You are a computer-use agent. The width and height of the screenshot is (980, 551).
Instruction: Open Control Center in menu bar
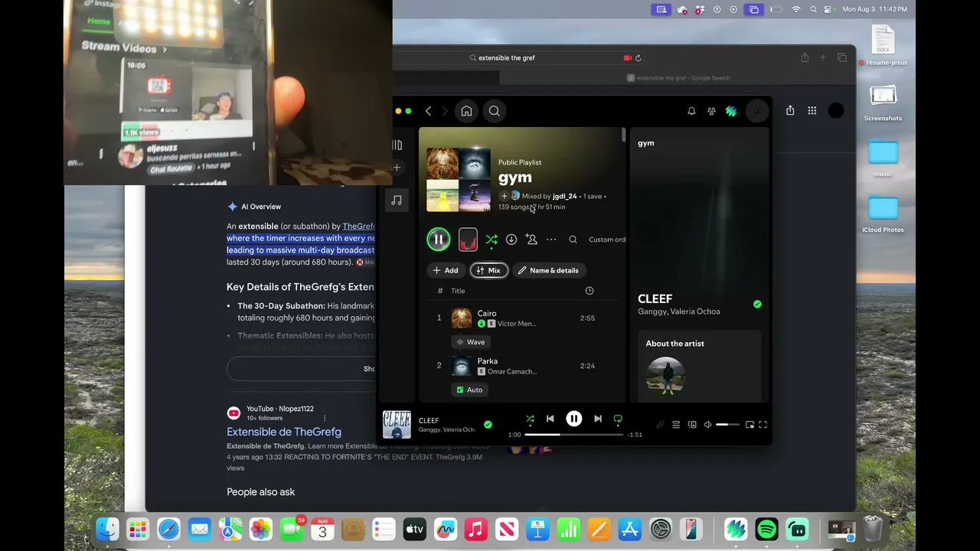[x=829, y=9]
